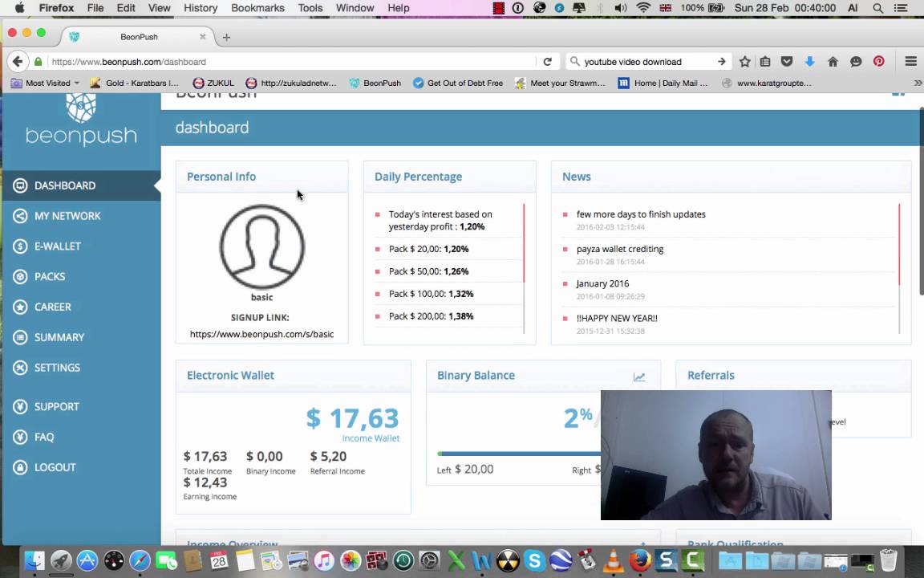Click the Binary Balance progress bar
The image size is (924, 578).
pyautogui.click(x=520, y=454)
